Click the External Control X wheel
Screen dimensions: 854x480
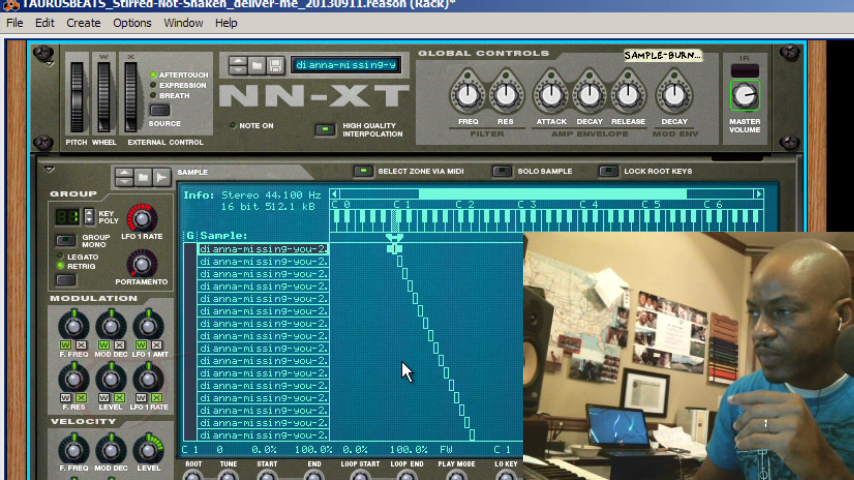coord(131,96)
